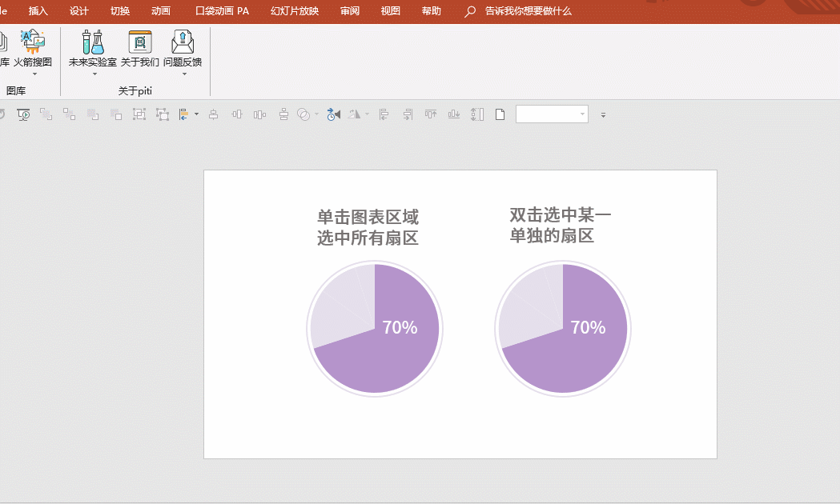
Task: Open the 审阅 ribbon tab
Action: [350, 10]
